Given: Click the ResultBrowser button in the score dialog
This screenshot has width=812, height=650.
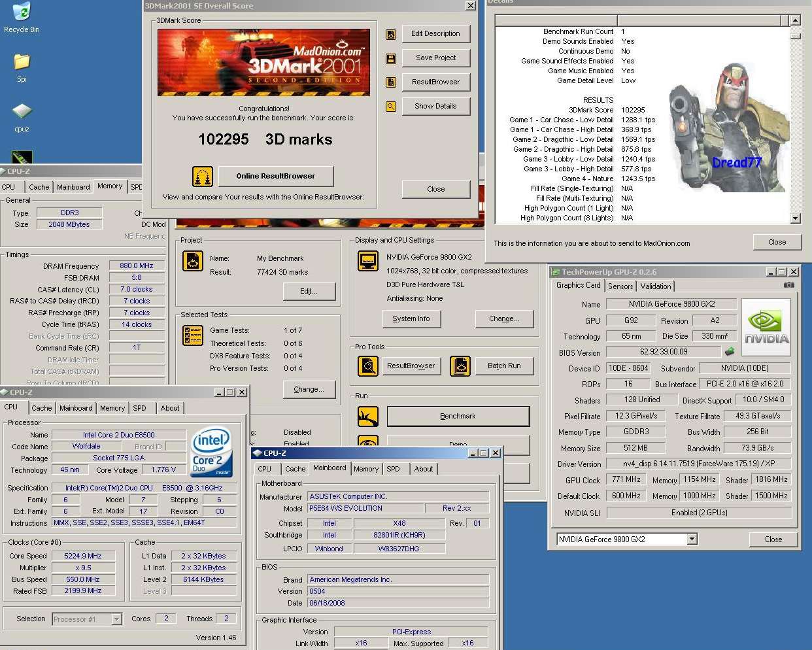Looking at the screenshot, I should (435, 82).
